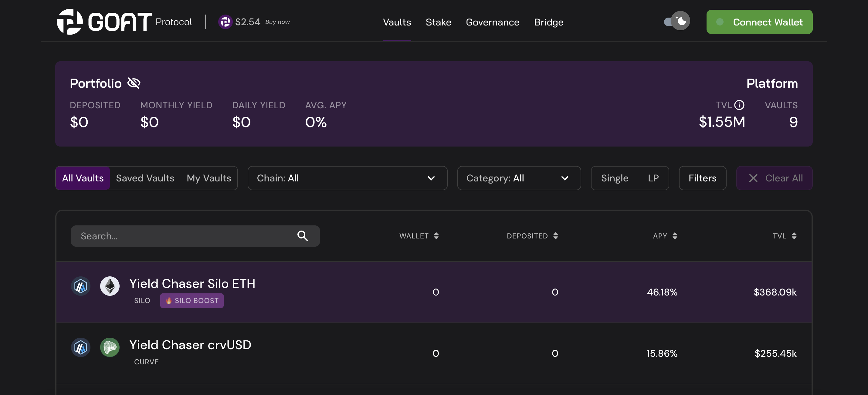Click the search magnifier icon
The width and height of the screenshot is (868, 395).
click(x=303, y=236)
